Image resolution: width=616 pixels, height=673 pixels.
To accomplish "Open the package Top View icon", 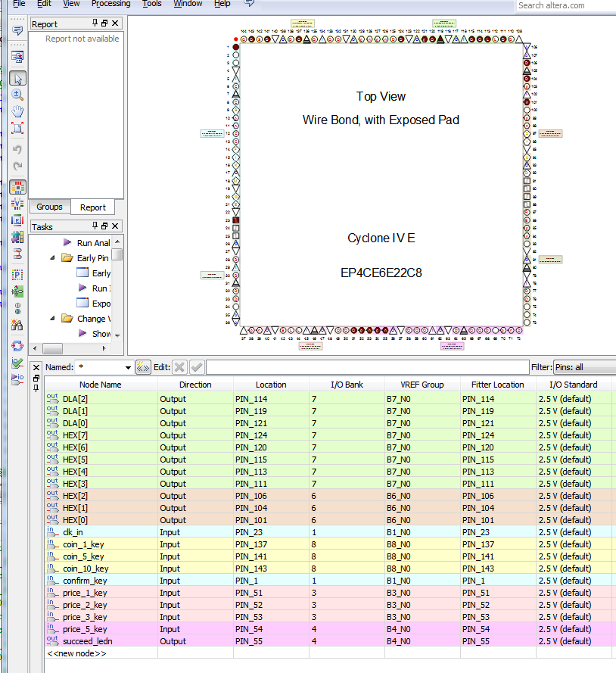I will 17,187.
